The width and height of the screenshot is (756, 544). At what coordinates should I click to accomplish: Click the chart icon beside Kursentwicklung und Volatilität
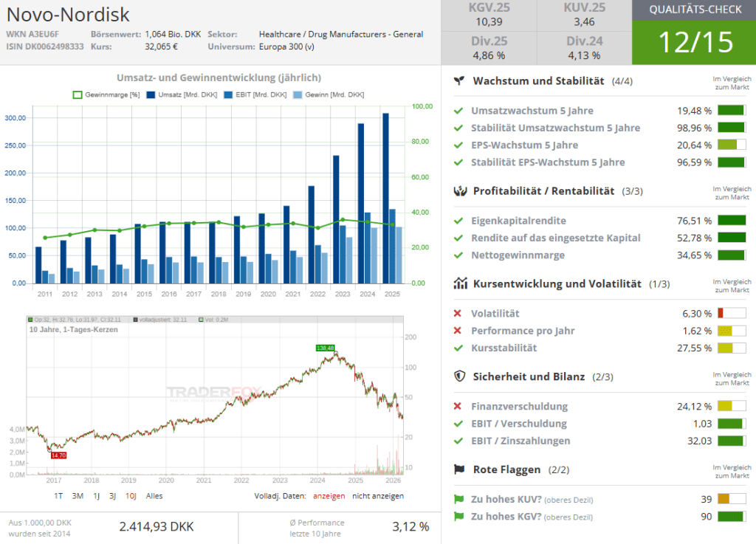click(x=459, y=283)
